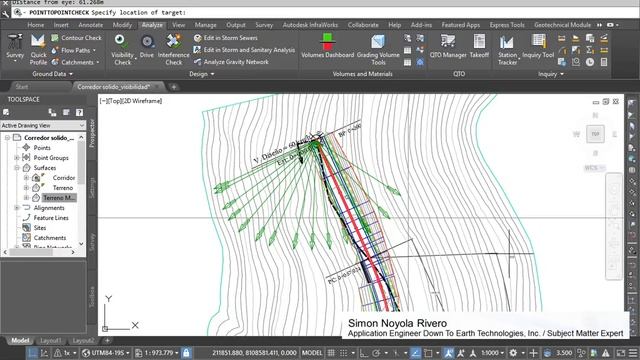Open the workspace settings gear in status bar
This screenshot has width=640, height=360.
pyautogui.click(x=513, y=353)
